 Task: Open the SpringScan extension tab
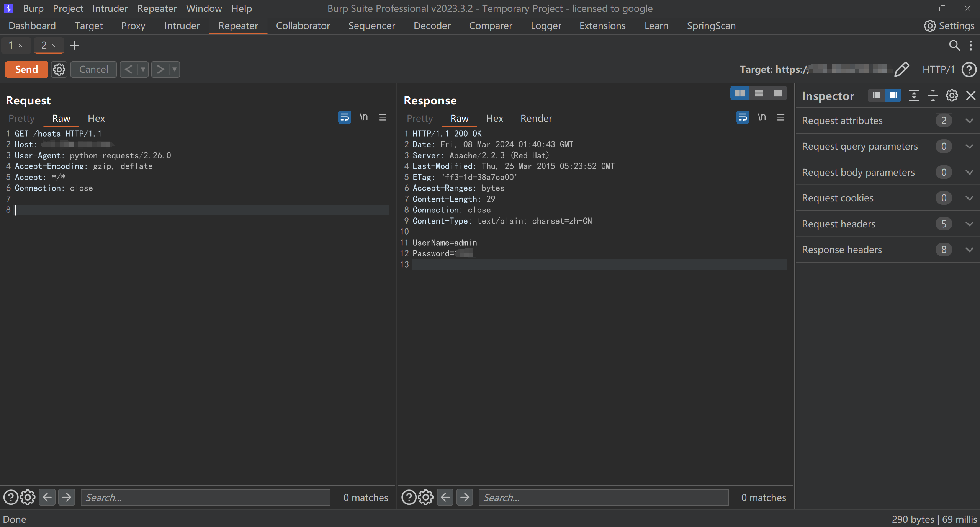(x=711, y=26)
